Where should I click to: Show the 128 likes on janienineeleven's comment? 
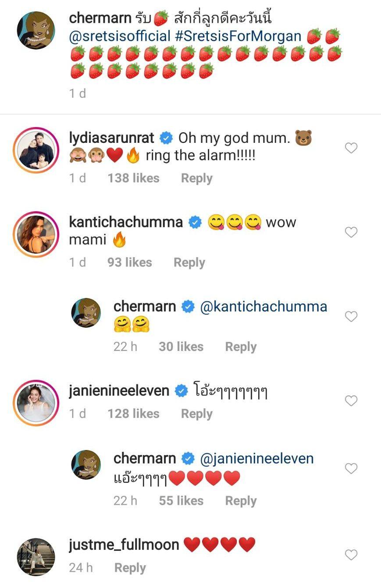(134, 414)
